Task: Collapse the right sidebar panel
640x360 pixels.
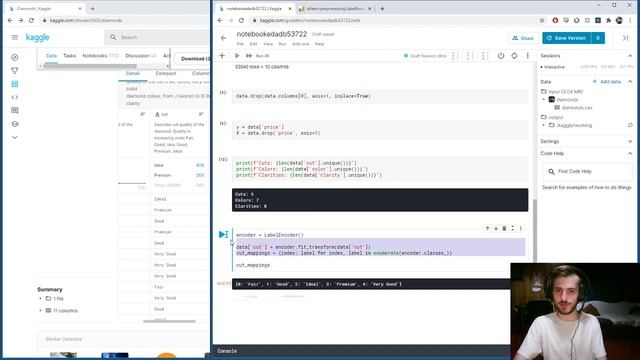Action: pos(625,38)
